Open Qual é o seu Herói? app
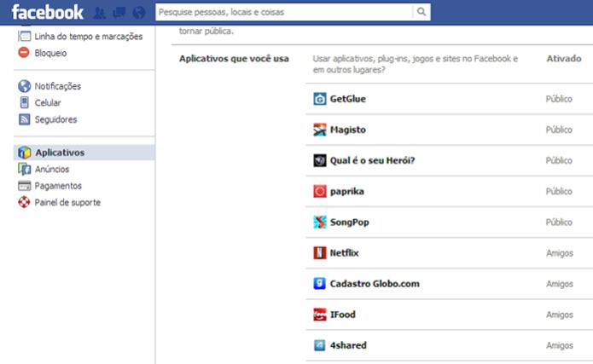The height and width of the screenshot is (364, 593). (373, 160)
